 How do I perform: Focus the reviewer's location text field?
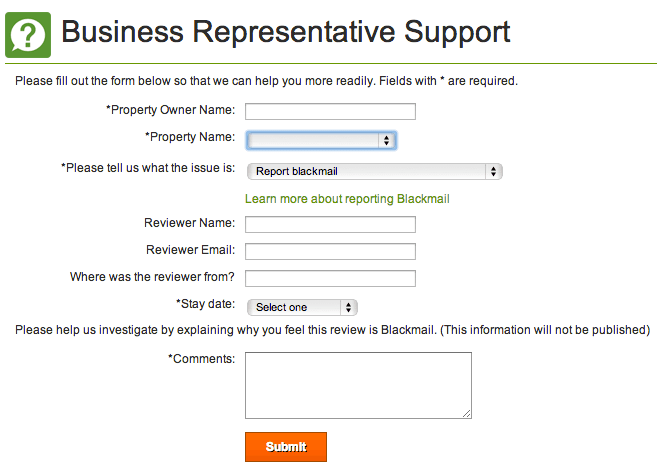coord(330,278)
